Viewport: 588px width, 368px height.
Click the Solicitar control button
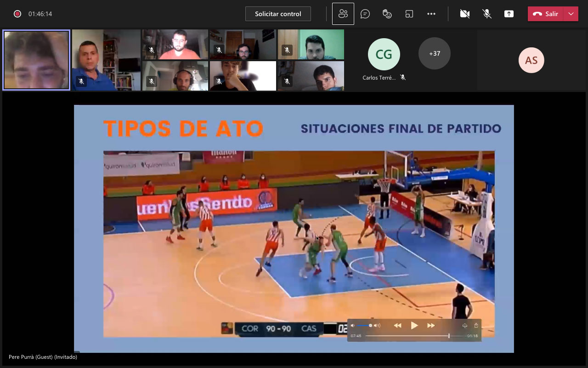pyautogui.click(x=278, y=14)
